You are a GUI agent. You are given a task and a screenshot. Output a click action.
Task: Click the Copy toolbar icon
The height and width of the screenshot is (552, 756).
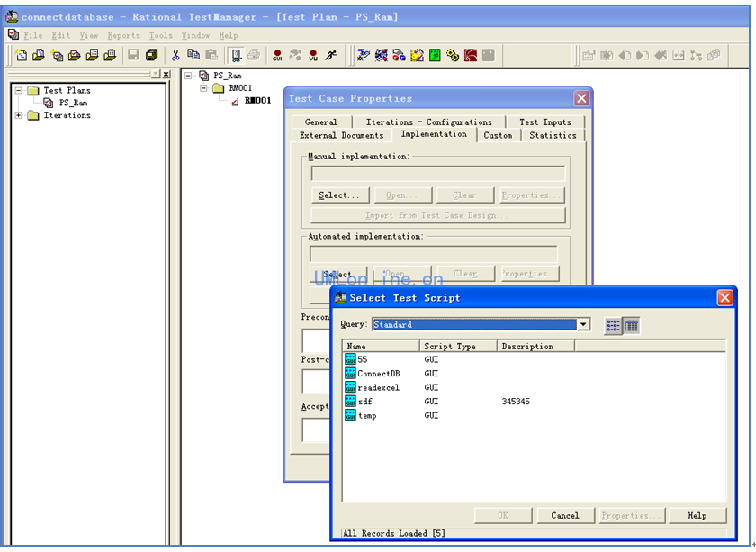[x=193, y=56]
